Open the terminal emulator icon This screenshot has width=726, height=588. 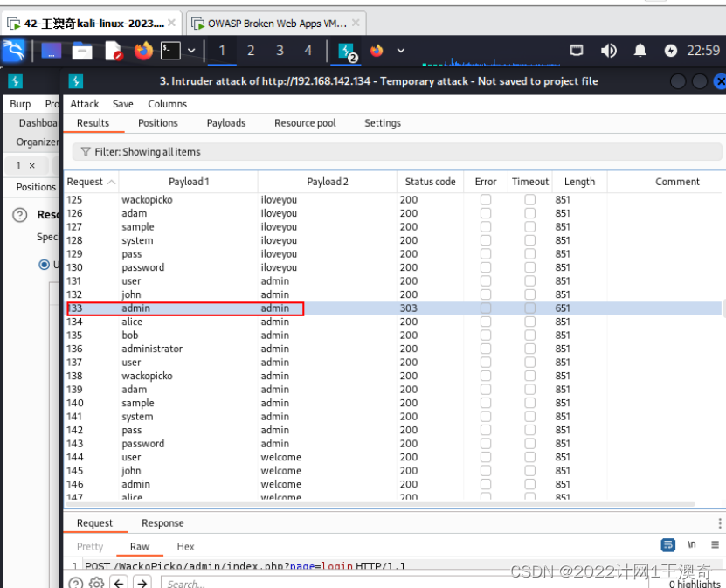tap(170, 51)
